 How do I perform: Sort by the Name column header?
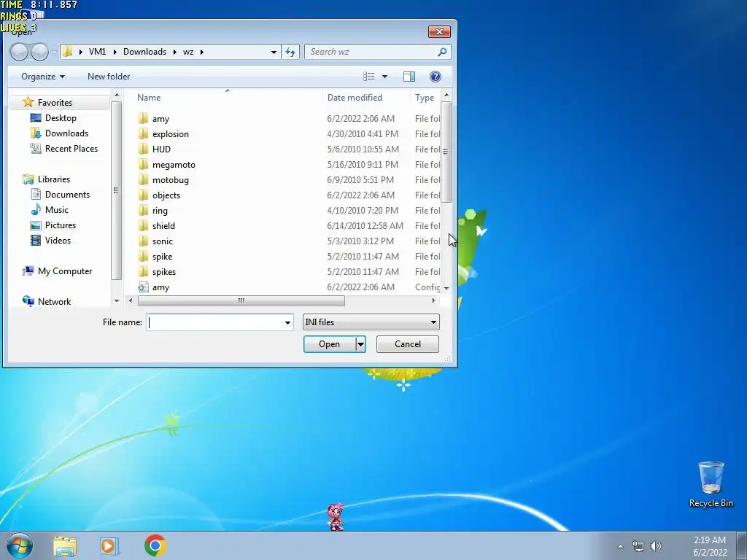click(149, 98)
